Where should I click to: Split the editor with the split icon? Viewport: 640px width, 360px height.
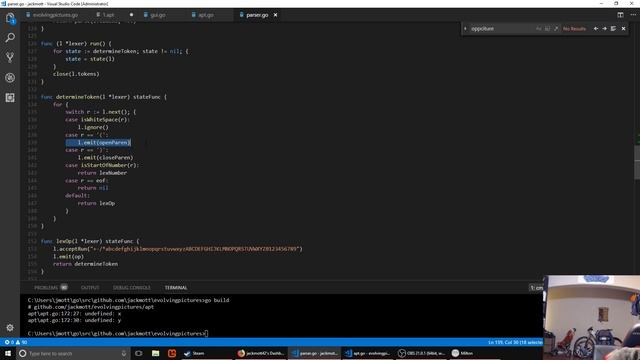[620, 15]
